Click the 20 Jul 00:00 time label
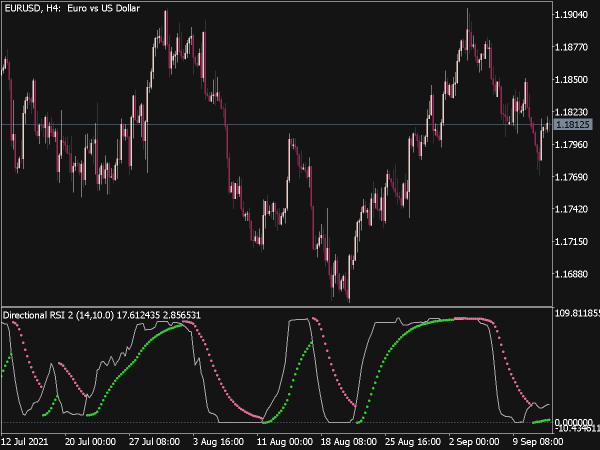The height and width of the screenshot is (450, 600). [90, 442]
